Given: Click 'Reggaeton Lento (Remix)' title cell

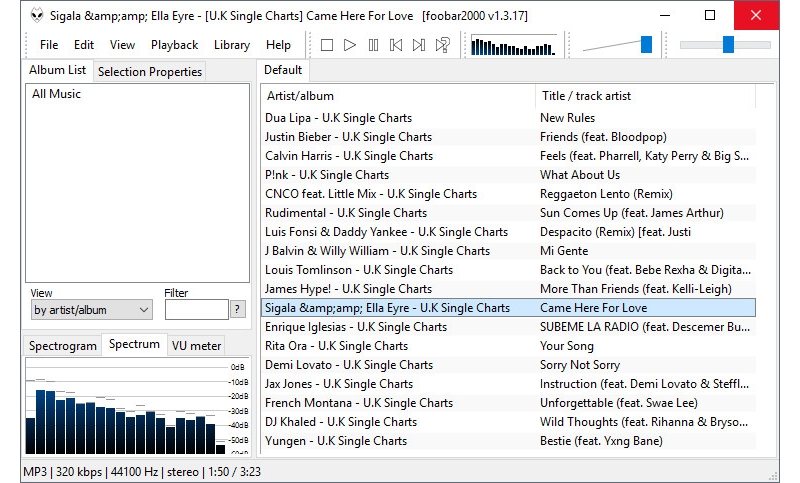Looking at the screenshot, I should coord(607,194).
